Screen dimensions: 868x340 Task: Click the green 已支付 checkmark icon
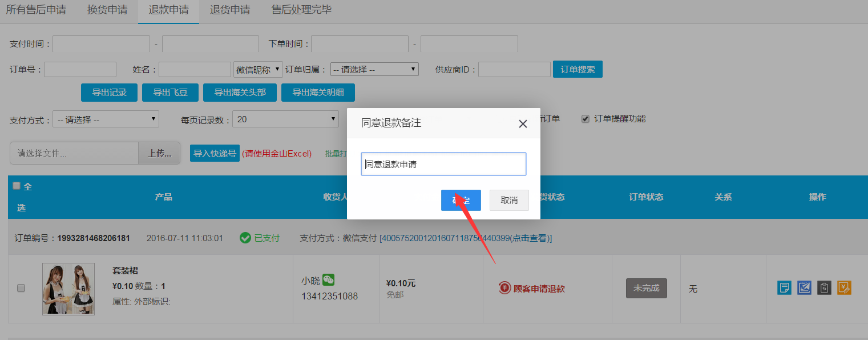245,238
